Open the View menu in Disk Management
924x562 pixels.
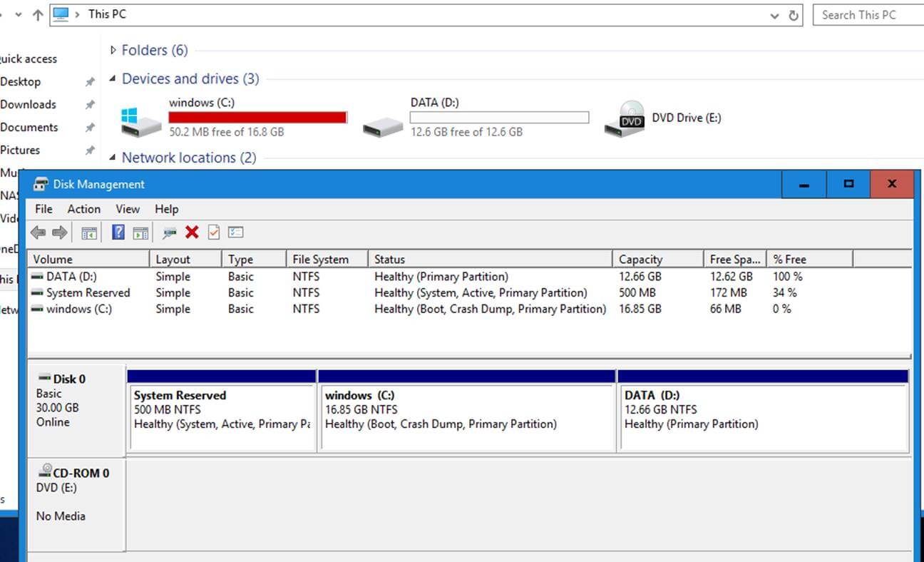128,209
